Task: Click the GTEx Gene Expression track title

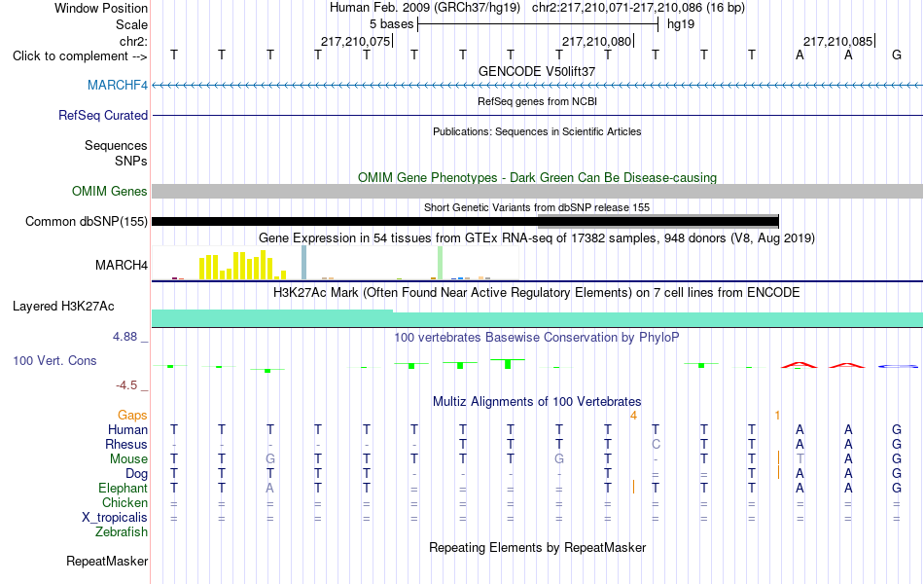Action: (537, 237)
